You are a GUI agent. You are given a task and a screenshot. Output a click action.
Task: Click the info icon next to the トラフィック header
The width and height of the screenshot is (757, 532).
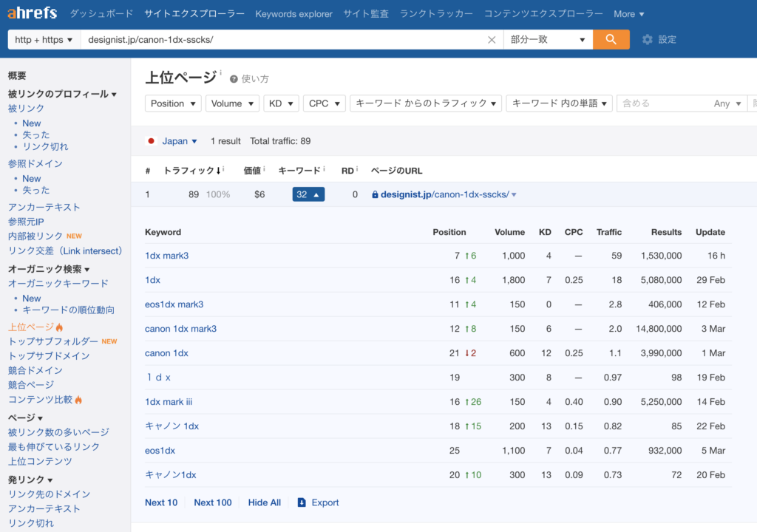224,170
